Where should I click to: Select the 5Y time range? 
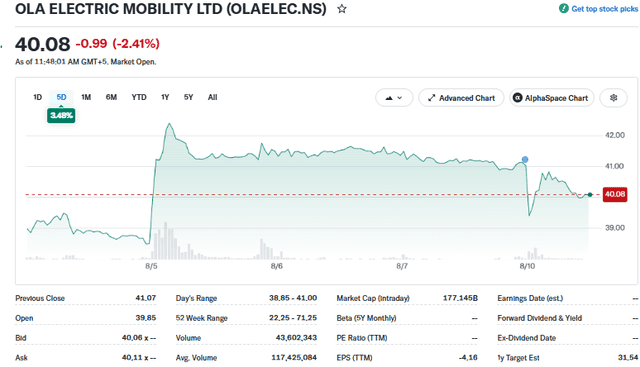[x=188, y=97]
